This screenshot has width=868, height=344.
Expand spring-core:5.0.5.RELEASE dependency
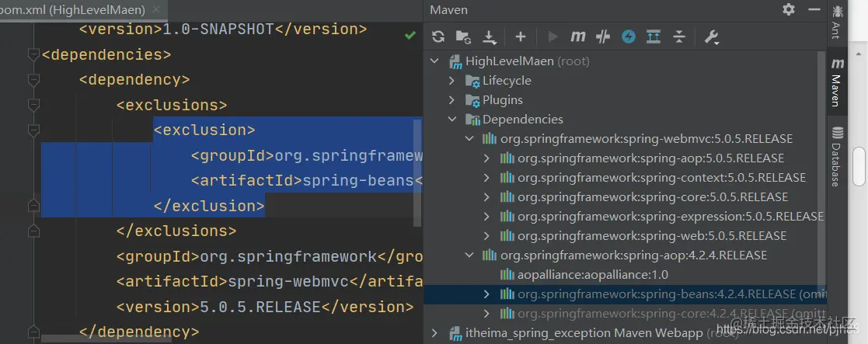pos(486,197)
